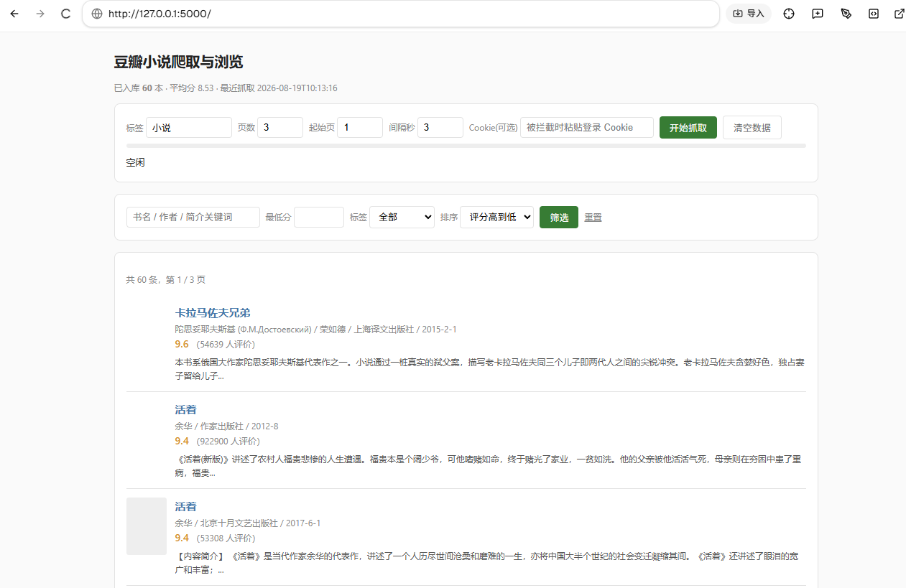Click the 9.4 rating beside (922900 人评价)
Viewport: 906px width, 588px height.
click(x=182, y=442)
